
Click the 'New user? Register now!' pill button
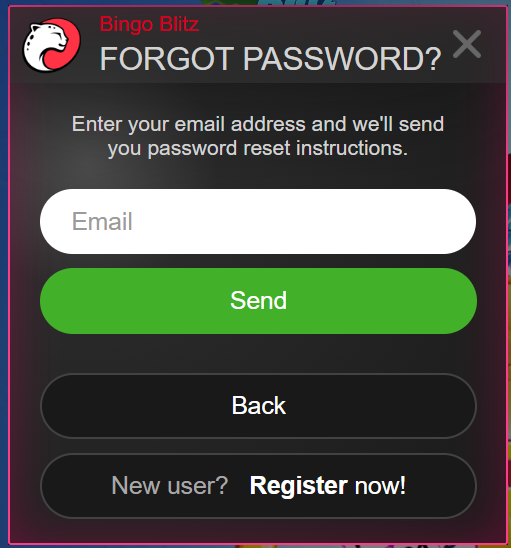[x=258, y=486]
